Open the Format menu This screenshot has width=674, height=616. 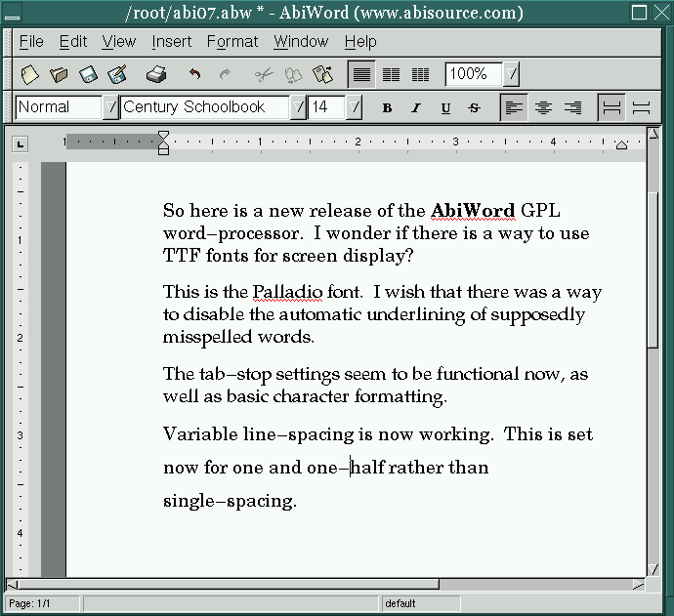coord(232,42)
